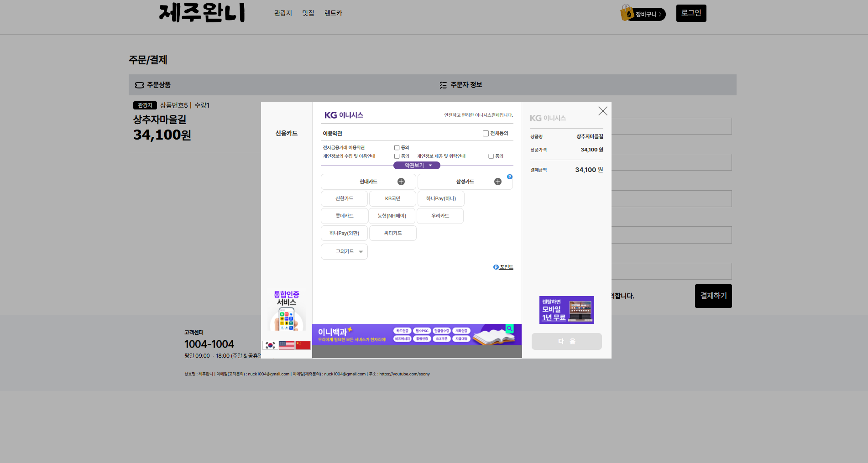Click the 로그인 button

[691, 13]
